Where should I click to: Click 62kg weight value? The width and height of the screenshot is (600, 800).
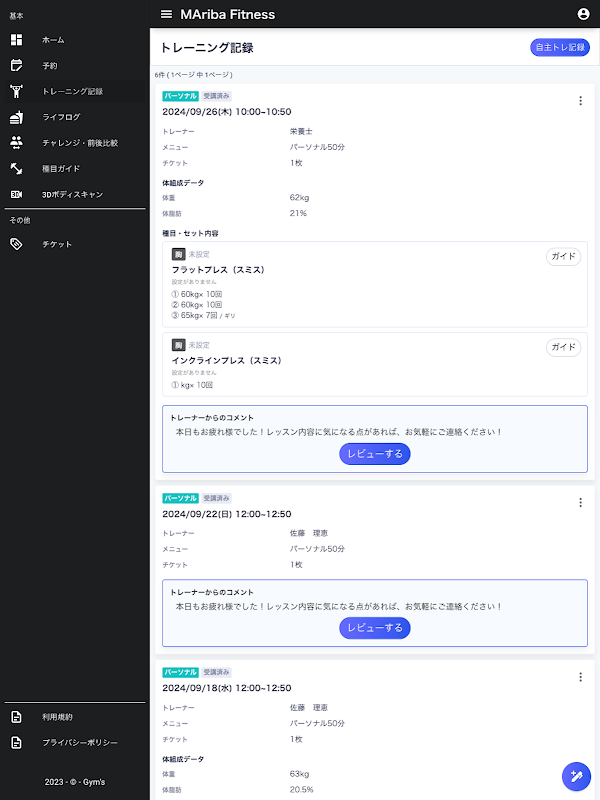point(299,198)
